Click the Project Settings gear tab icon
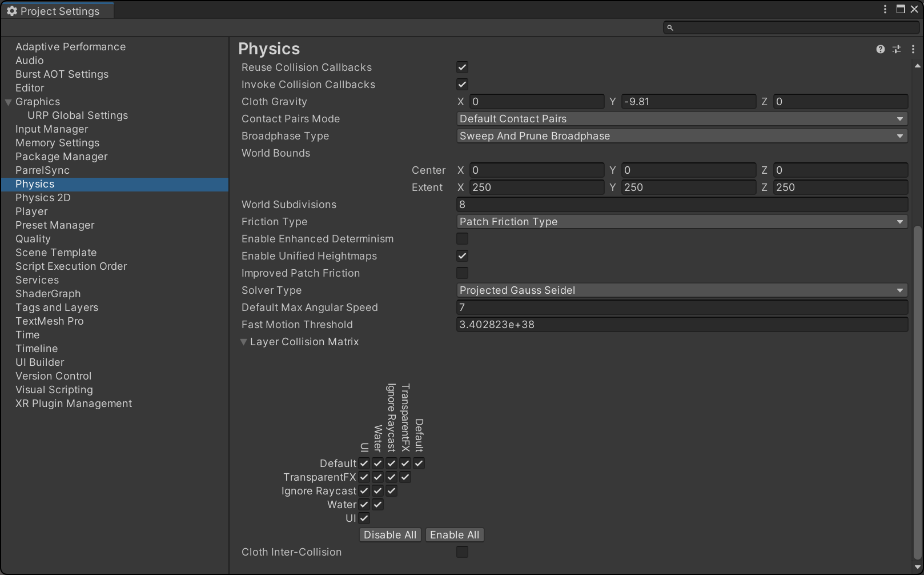924x575 pixels. [x=11, y=11]
